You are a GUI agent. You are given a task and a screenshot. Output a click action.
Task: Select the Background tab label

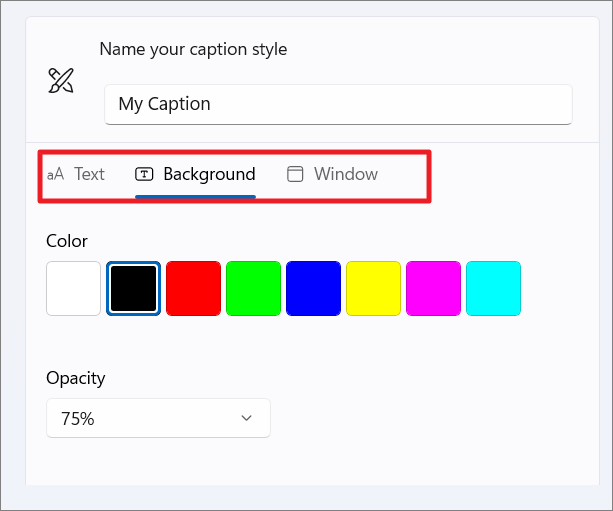pyautogui.click(x=209, y=174)
